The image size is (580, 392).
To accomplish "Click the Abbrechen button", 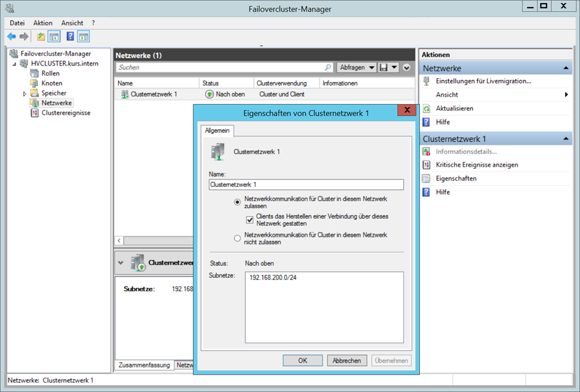I will (x=347, y=361).
